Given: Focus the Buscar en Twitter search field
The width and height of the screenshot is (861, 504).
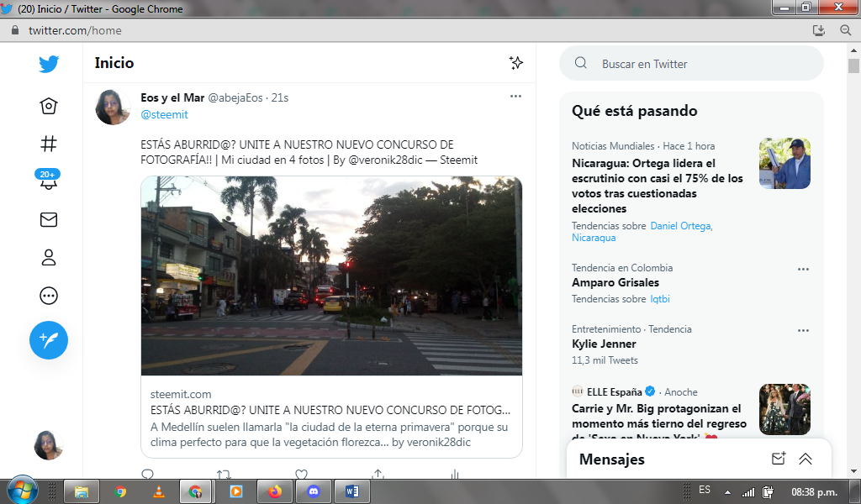Looking at the screenshot, I should [691, 64].
